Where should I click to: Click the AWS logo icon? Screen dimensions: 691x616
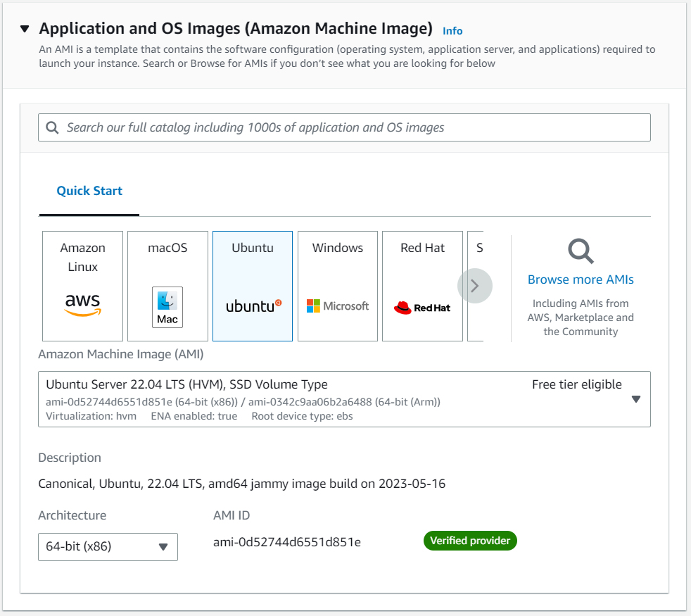pyautogui.click(x=82, y=305)
